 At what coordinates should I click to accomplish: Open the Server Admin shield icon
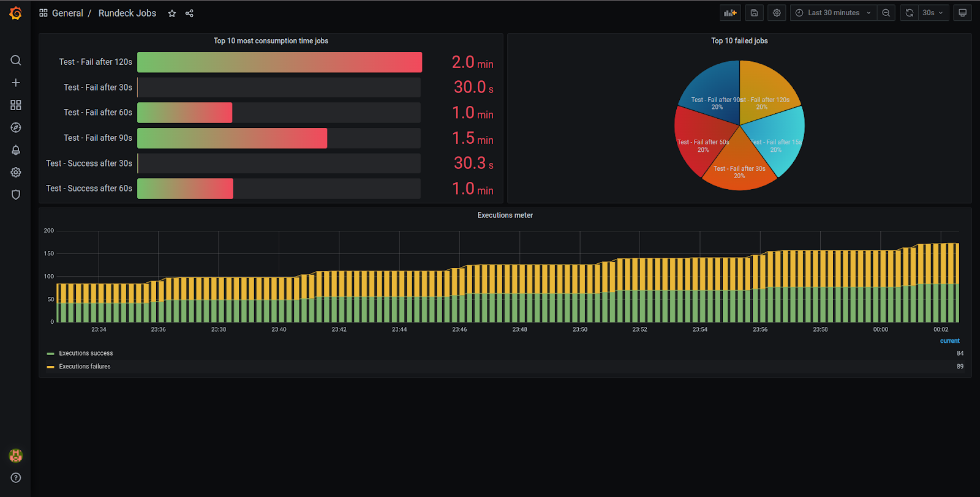point(16,195)
